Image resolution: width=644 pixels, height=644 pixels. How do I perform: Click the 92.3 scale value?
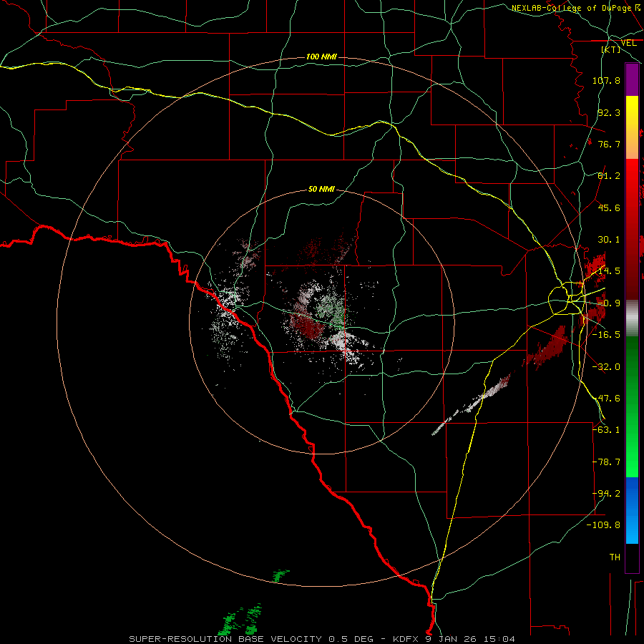[x=609, y=112]
